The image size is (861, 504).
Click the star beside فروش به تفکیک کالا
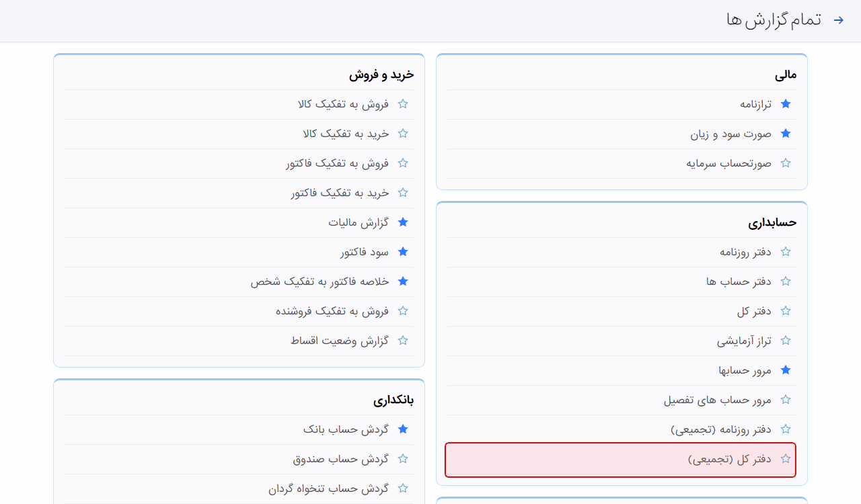click(x=403, y=104)
